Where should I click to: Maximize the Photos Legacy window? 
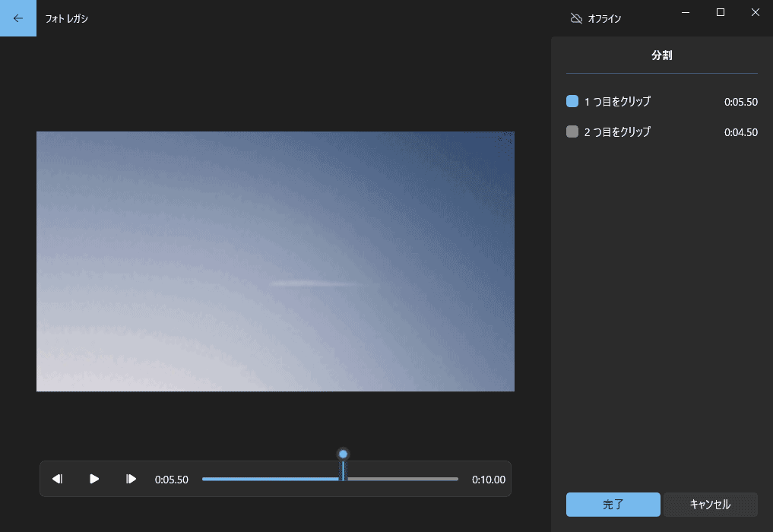(x=721, y=12)
